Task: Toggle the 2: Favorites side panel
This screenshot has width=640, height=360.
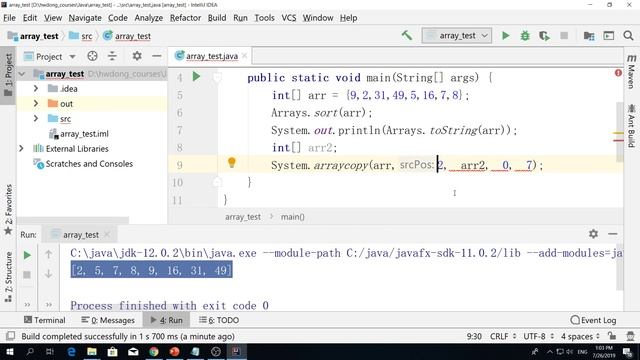Action: point(8,209)
